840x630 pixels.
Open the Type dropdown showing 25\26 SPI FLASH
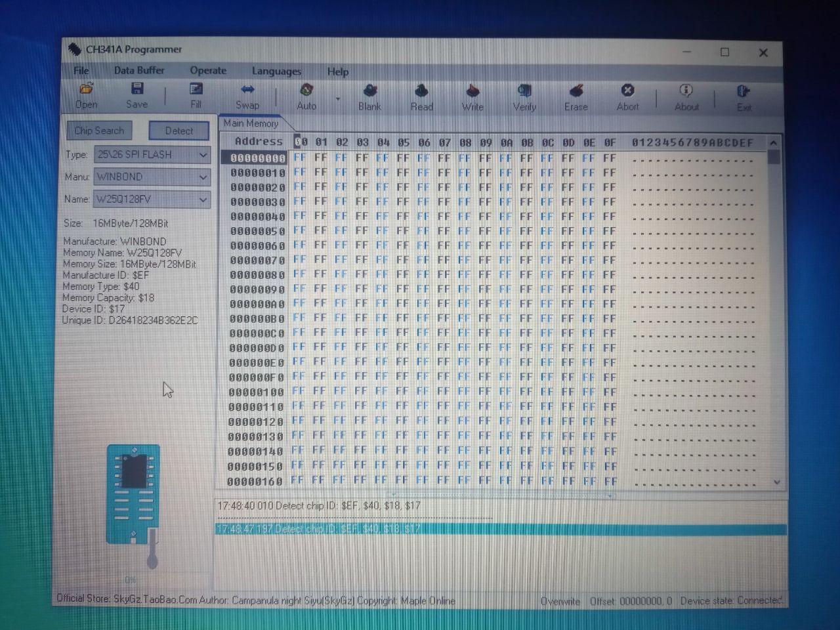tap(152, 155)
